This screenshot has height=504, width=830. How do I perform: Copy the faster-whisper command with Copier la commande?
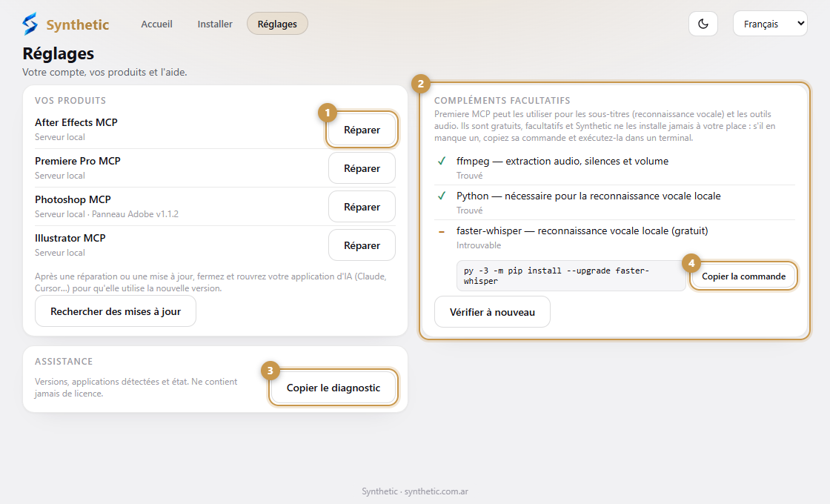[744, 276]
